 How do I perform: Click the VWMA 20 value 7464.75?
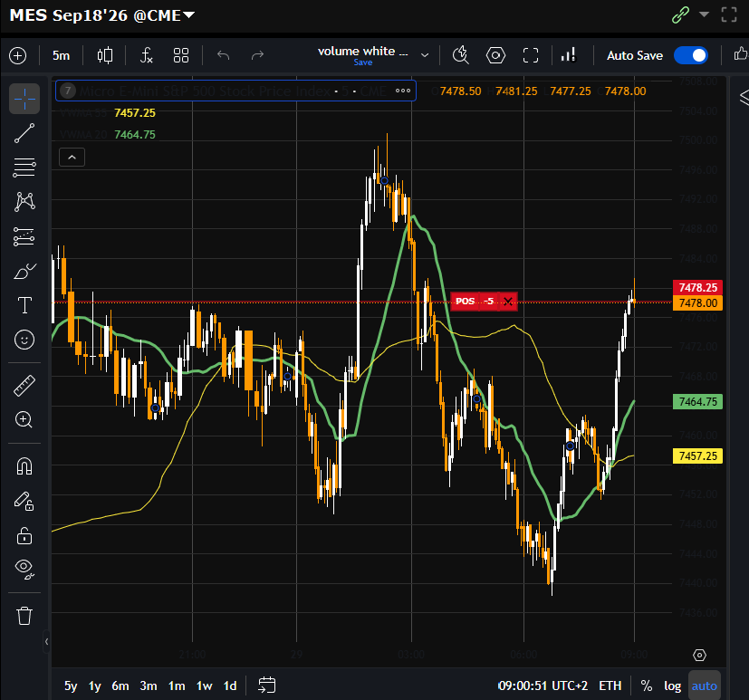[135, 135]
